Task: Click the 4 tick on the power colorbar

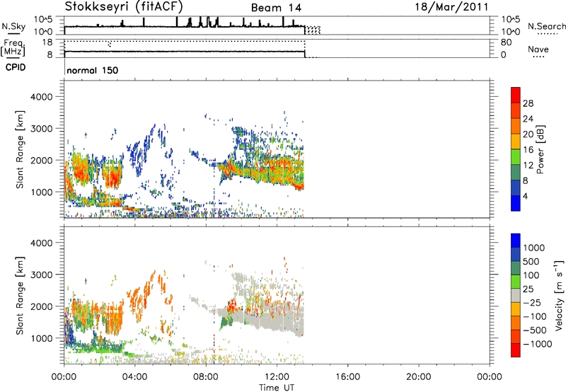Action: pyautogui.click(x=525, y=196)
